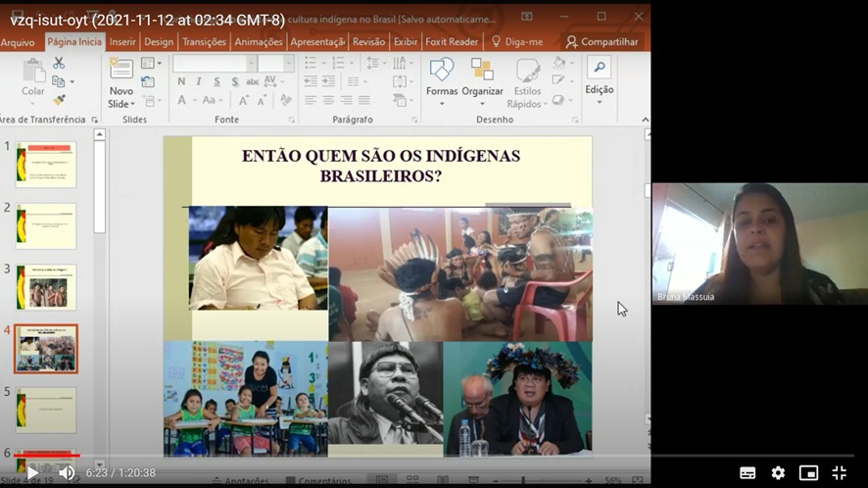The height and width of the screenshot is (488, 868).
Task: Toggle underline S button
Action: (x=217, y=81)
